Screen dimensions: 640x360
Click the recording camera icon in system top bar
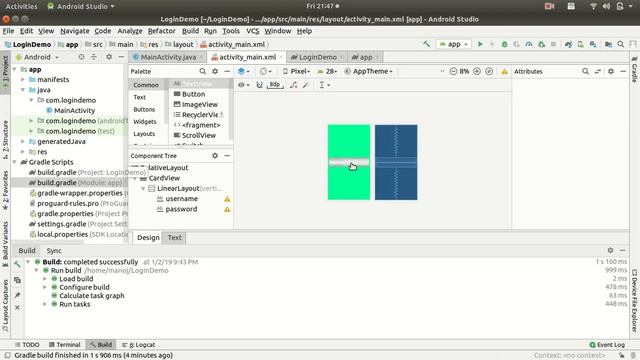pyautogui.click(x=549, y=6)
